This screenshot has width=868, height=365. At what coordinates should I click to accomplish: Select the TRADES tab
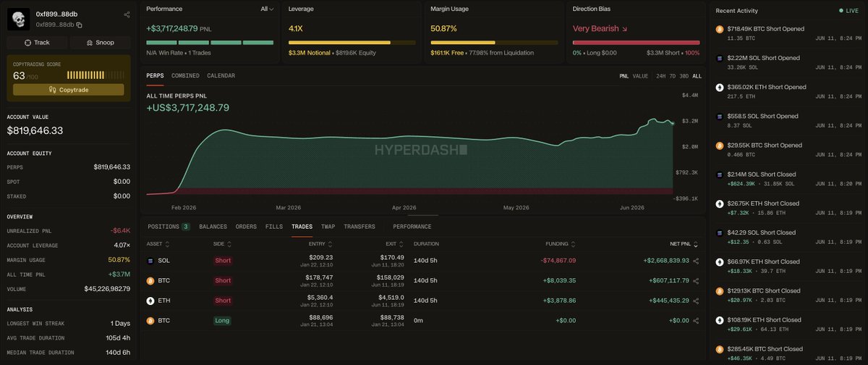pyautogui.click(x=302, y=227)
